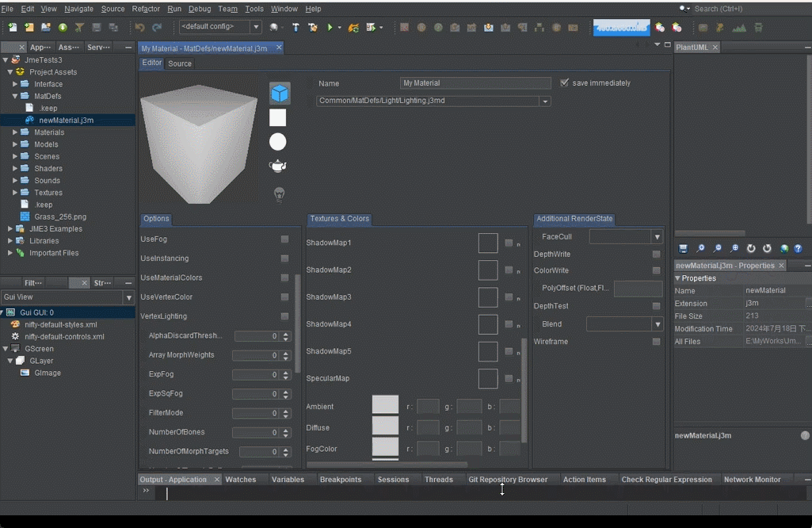812x528 pixels.
Task: Click the New Project toolbar icon
Action: (29, 28)
